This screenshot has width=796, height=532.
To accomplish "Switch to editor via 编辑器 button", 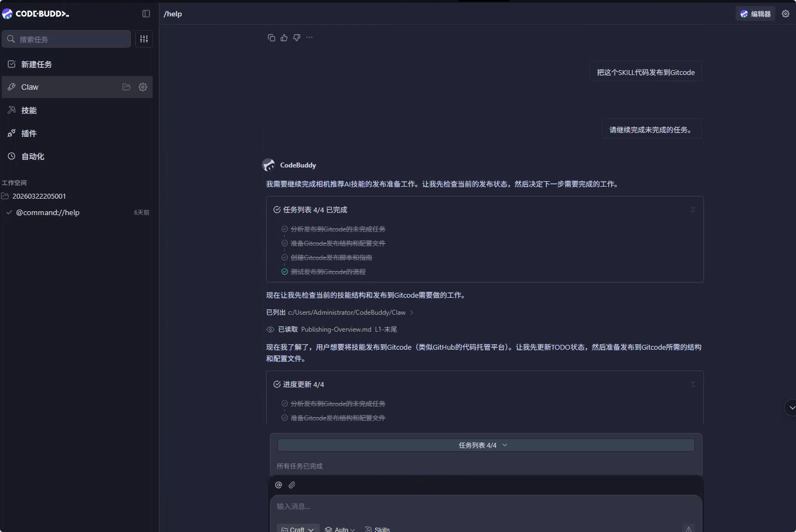I will pos(755,14).
